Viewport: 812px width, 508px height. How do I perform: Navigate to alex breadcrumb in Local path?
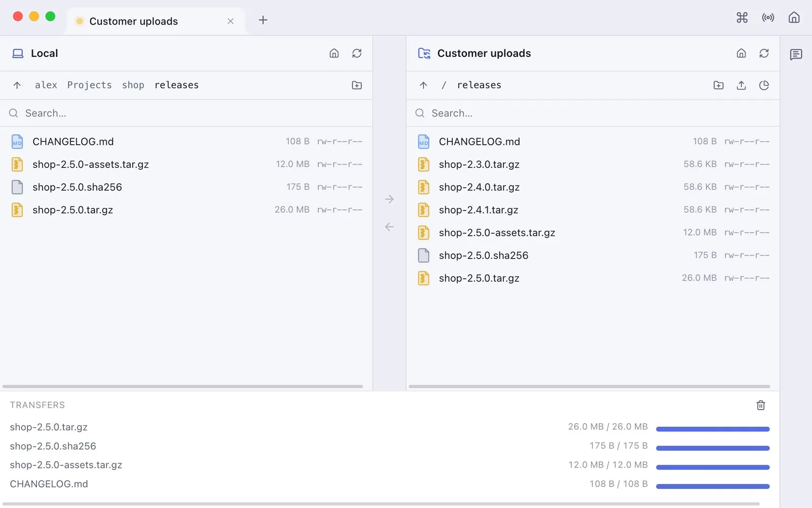point(46,85)
